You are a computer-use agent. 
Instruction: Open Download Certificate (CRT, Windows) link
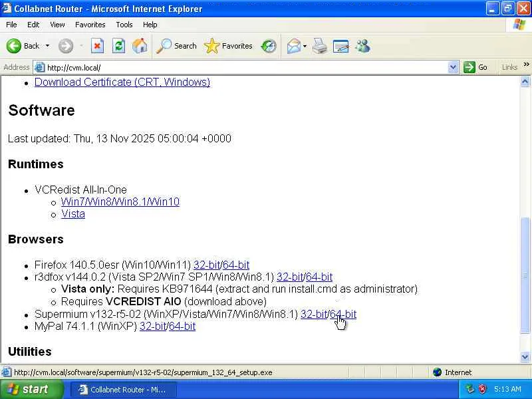coord(122,82)
